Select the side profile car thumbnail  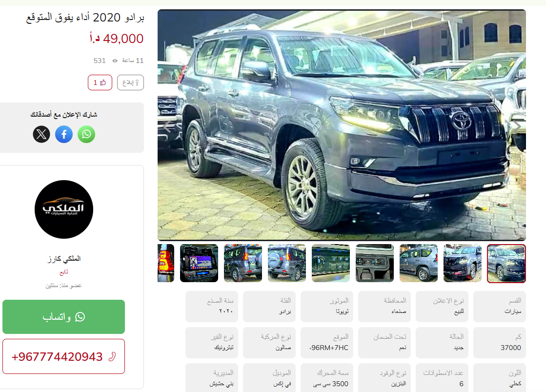pyautogui.click(x=419, y=263)
